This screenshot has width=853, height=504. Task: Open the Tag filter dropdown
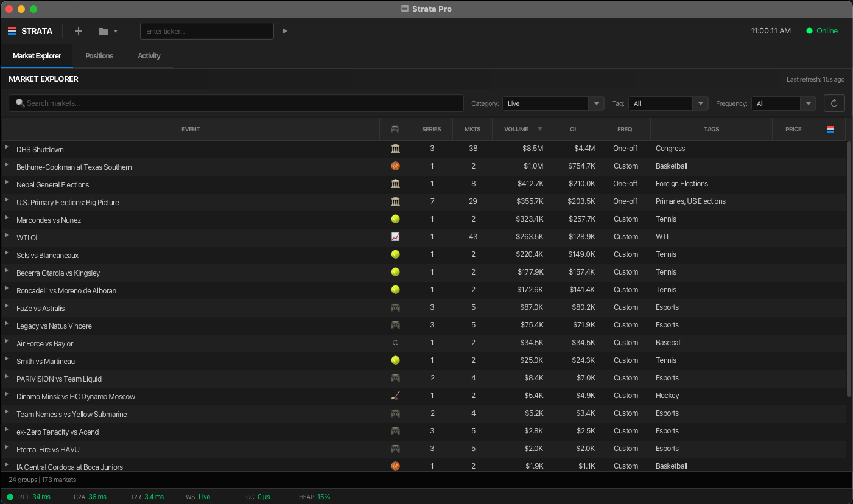click(x=667, y=103)
